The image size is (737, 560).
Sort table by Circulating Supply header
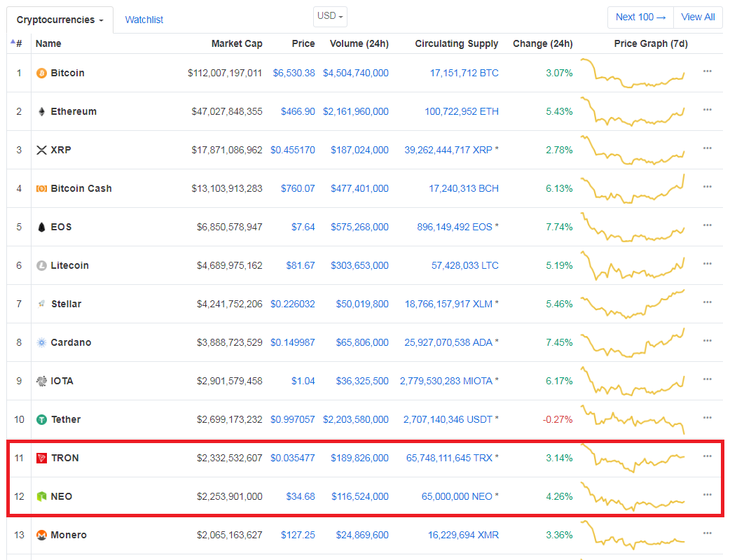point(456,43)
